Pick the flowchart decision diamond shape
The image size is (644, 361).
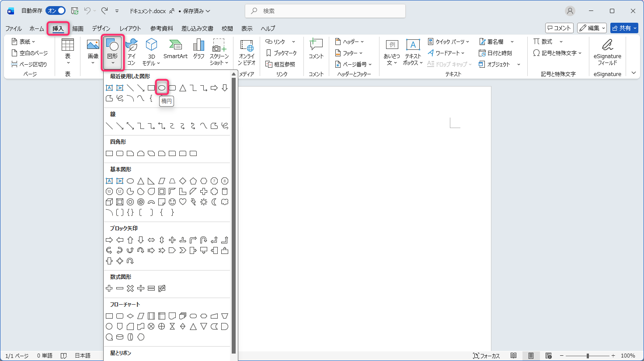click(x=130, y=316)
